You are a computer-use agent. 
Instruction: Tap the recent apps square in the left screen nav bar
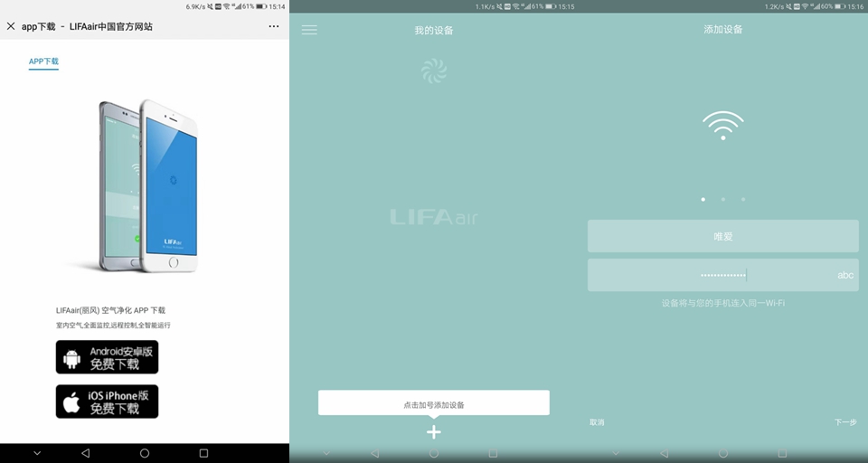pos(203,453)
